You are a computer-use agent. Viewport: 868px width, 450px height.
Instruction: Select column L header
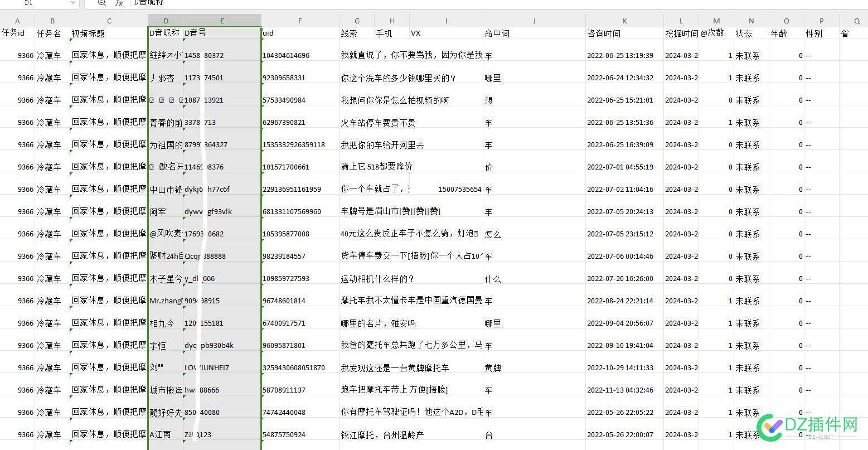click(x=681, y=21)
